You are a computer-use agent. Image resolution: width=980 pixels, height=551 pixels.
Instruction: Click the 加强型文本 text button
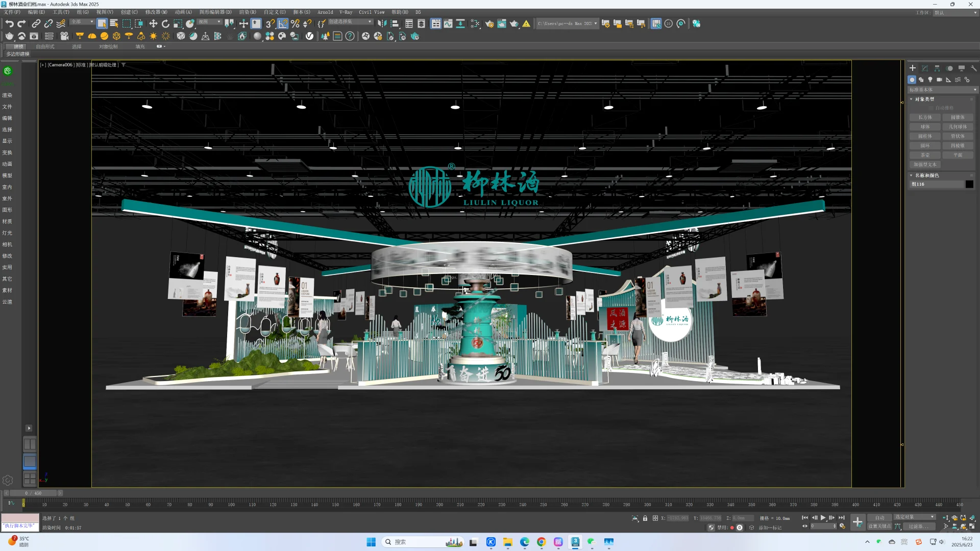tap(925, 165)
